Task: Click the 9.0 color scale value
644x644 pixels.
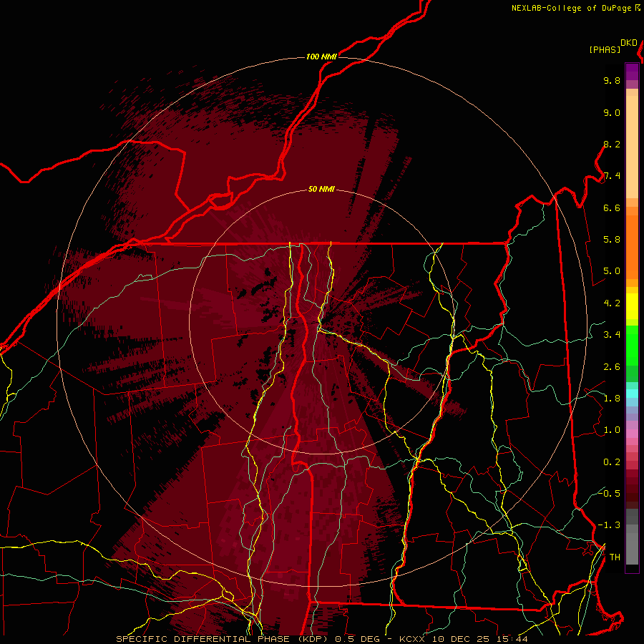Action: point(612,113)
